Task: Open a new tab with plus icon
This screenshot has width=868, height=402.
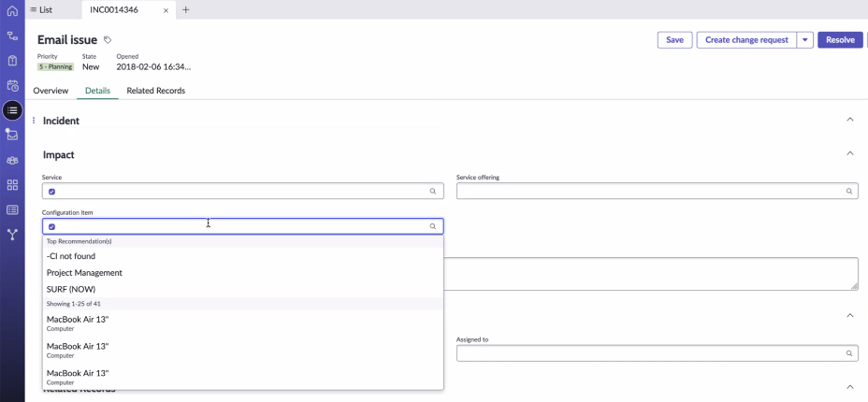Action: [185, 9]
